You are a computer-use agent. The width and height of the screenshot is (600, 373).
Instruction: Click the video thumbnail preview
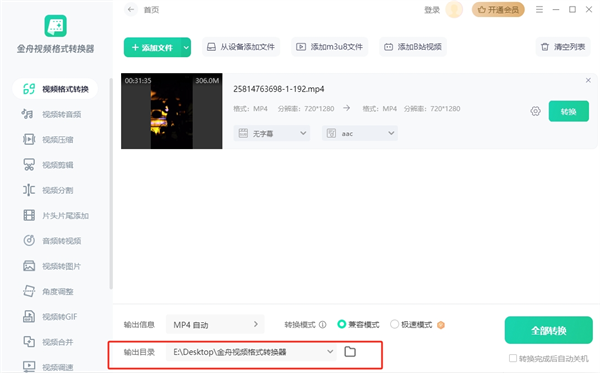[x=171, y=111]
